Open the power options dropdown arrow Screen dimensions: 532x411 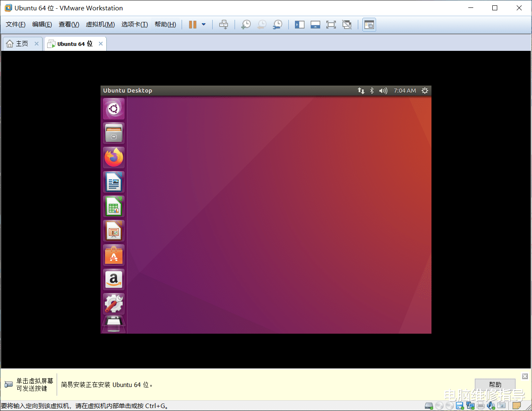click(204, 24)
